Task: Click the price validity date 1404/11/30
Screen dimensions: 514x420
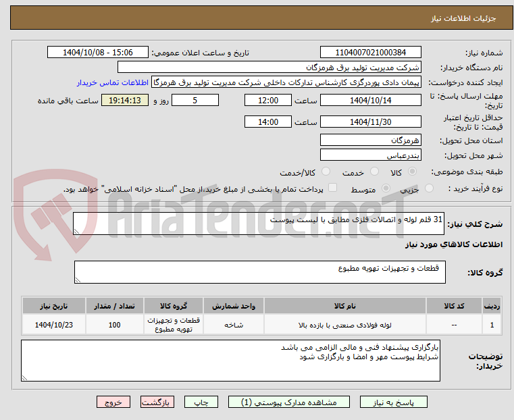Action: [x=370, y=122]
